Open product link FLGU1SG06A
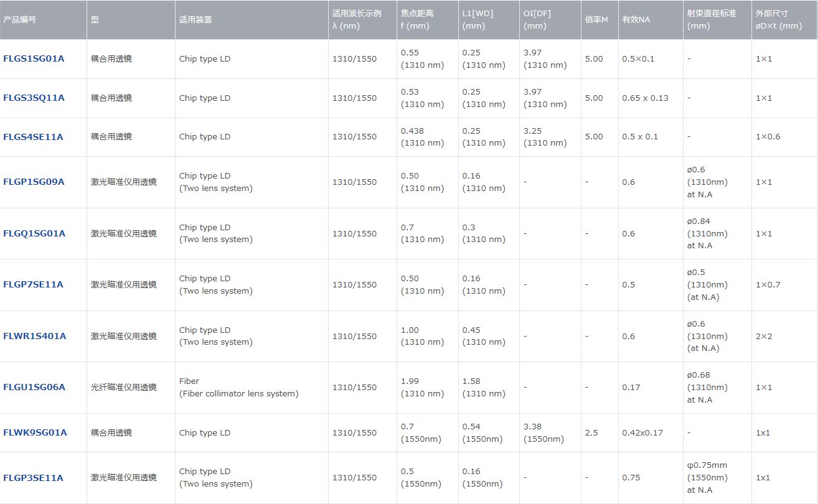Screen dimensions: 818x504 pos(34,387)
